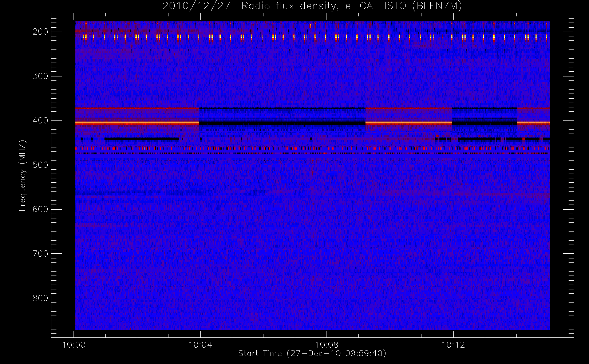589x364 pixels.
Task: Click the 10:12 time axis label
Action: tap(453, 345)
